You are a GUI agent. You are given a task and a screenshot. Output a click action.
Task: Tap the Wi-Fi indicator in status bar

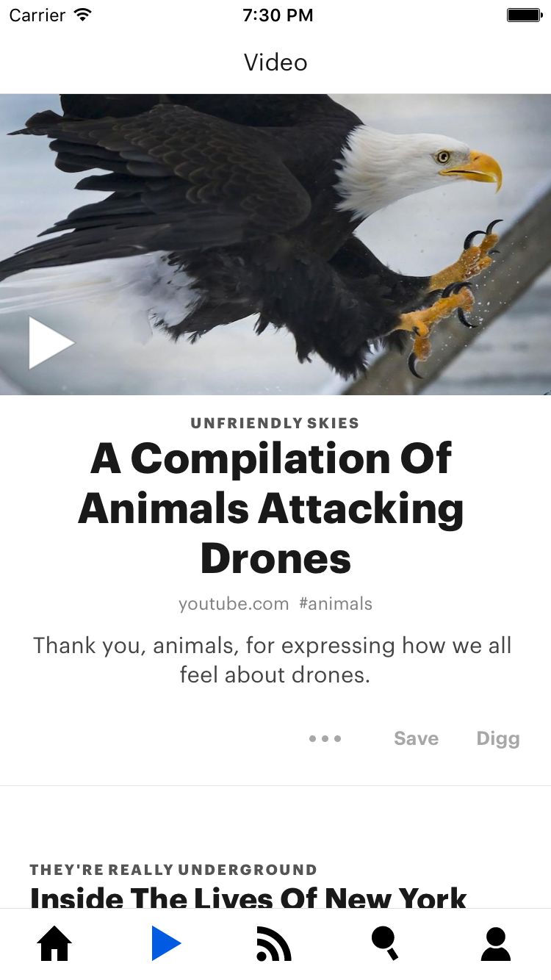tap(83, 15)
